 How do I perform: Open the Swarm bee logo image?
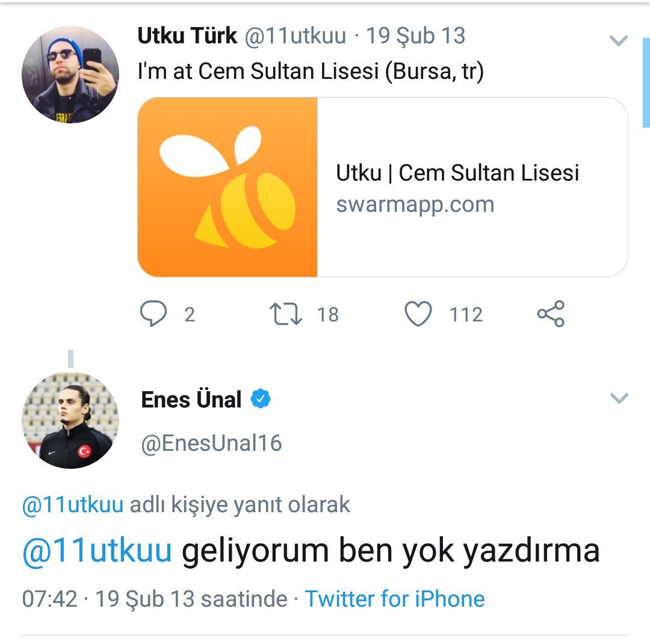tap(227, 187)
